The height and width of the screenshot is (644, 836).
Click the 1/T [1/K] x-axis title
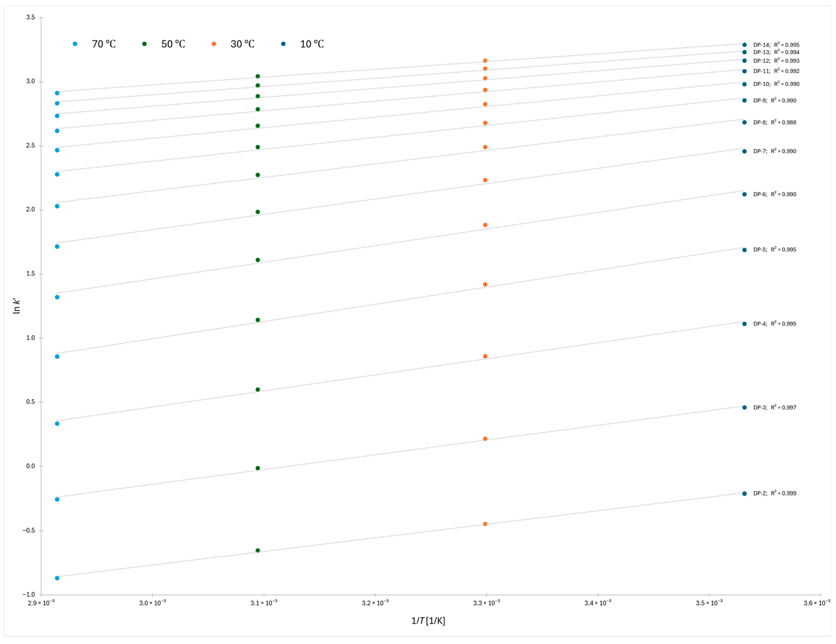pos(428,621)
